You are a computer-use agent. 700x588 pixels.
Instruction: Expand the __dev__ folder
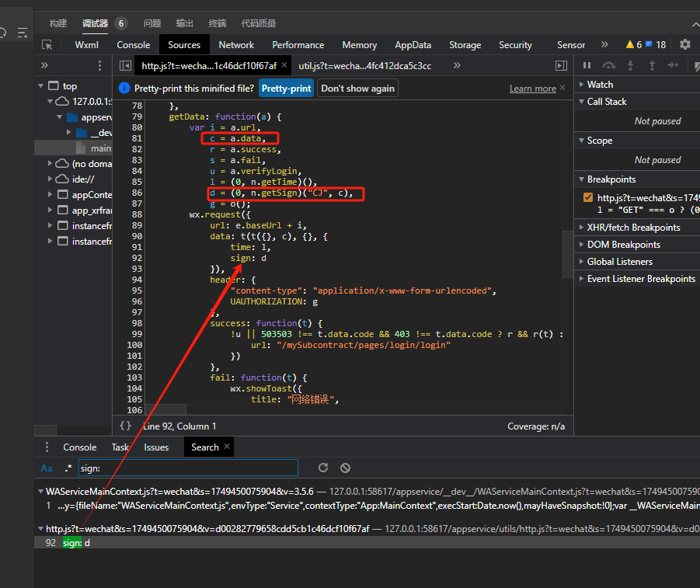68,132
